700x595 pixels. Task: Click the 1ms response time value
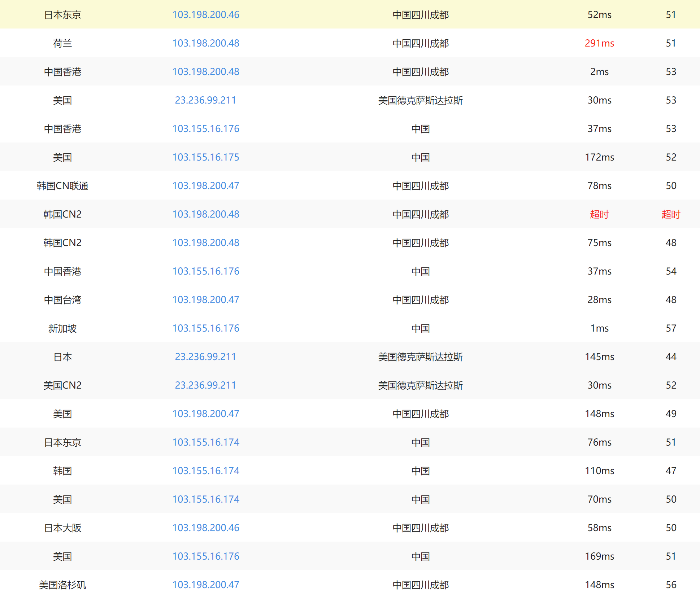coord(599,328)
